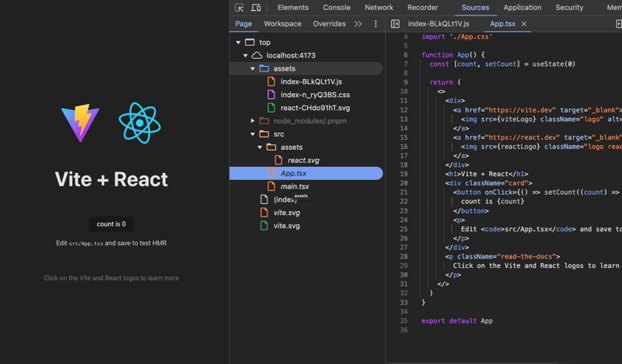Click the react.svg file icon
622x364 pixels.
278,160
